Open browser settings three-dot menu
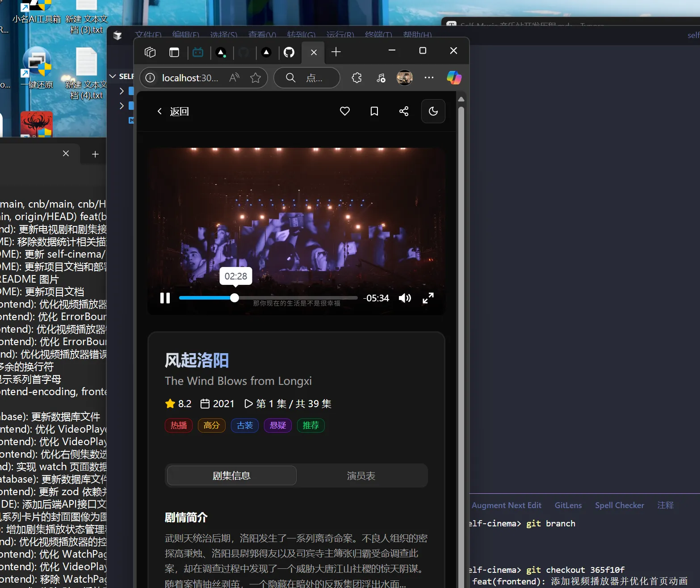This screenshot has width=700, height=588. (x=429, y=78)
